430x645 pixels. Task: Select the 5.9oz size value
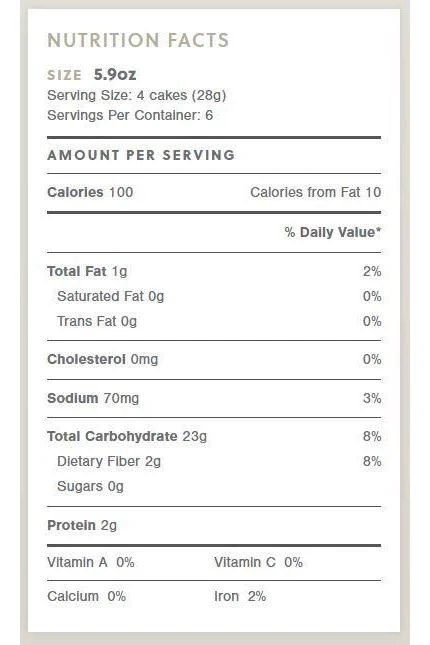coord(115,74)
